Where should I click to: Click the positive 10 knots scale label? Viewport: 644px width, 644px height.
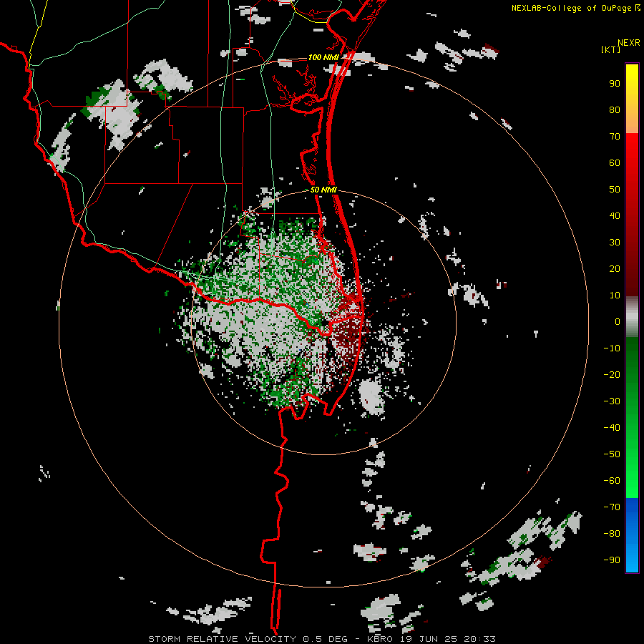tap(615, 296)
